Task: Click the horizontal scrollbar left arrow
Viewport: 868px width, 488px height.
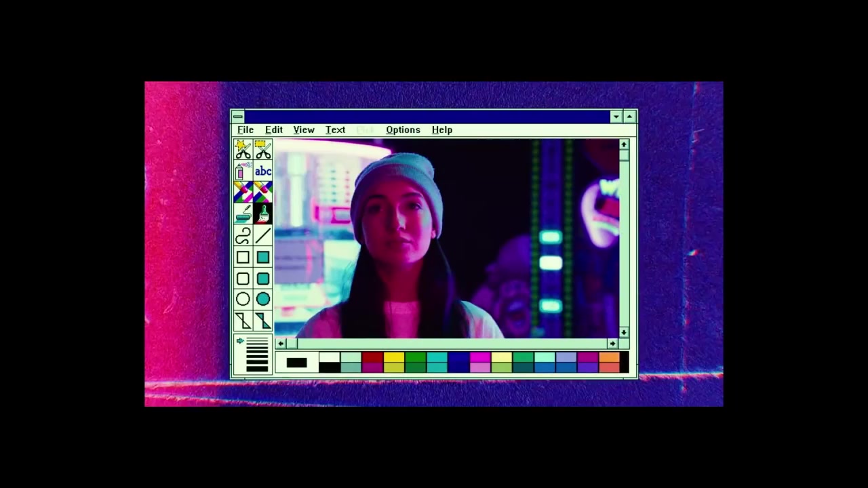Action: coord(281,344)
